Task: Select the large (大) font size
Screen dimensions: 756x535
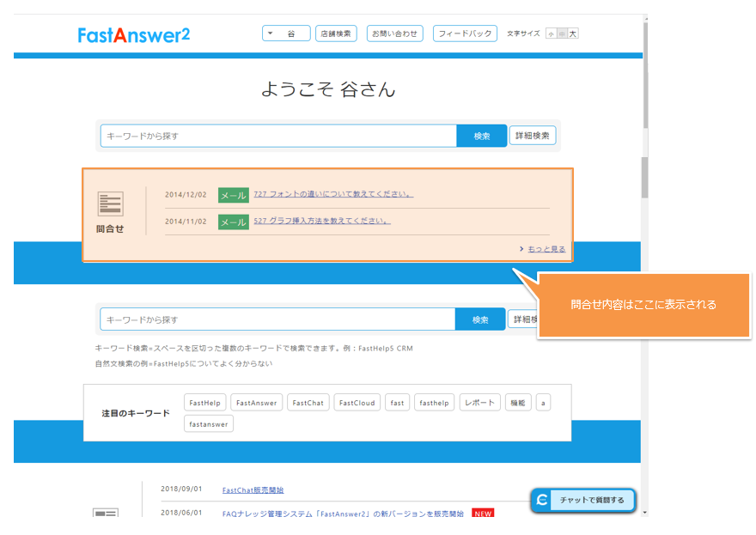Action: tap(573, 33)
